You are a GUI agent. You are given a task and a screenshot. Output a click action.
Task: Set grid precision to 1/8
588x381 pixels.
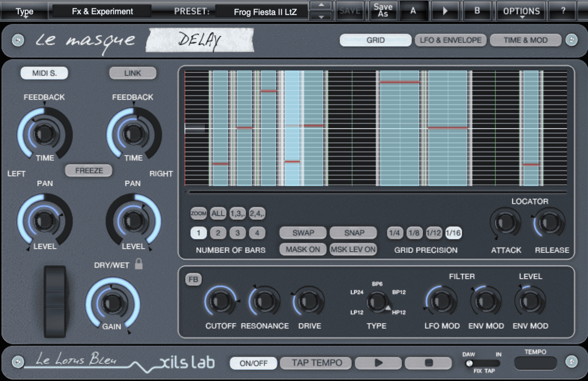point(414,233)
